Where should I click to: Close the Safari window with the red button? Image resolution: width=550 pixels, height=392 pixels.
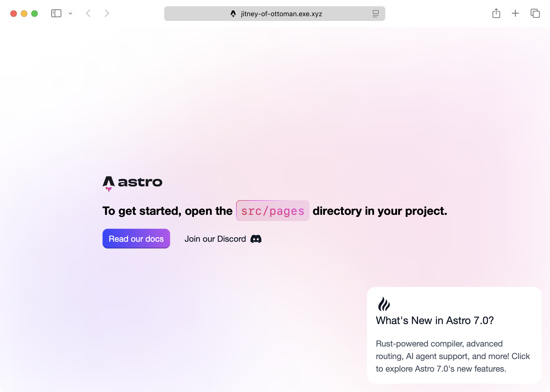click(x=14, y=14)
